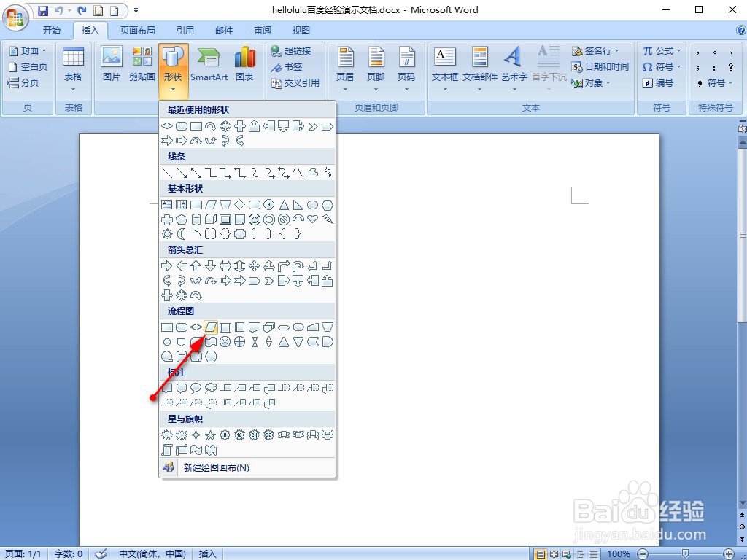Click the zoom slider thumb
The image size is (747, 560).
coord(685,554)
